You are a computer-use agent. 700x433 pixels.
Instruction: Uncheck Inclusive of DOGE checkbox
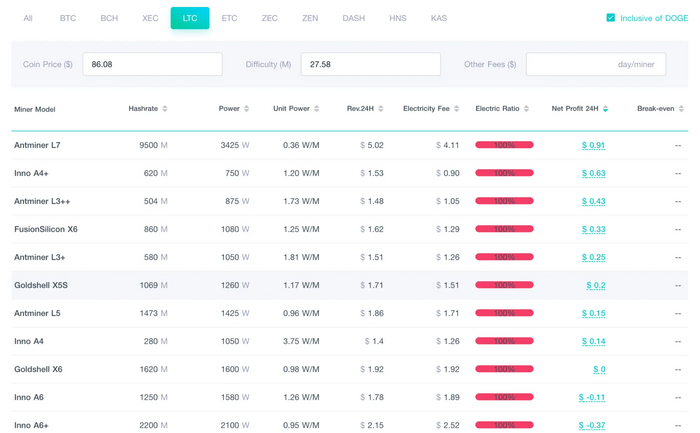(x=611, y=18)
